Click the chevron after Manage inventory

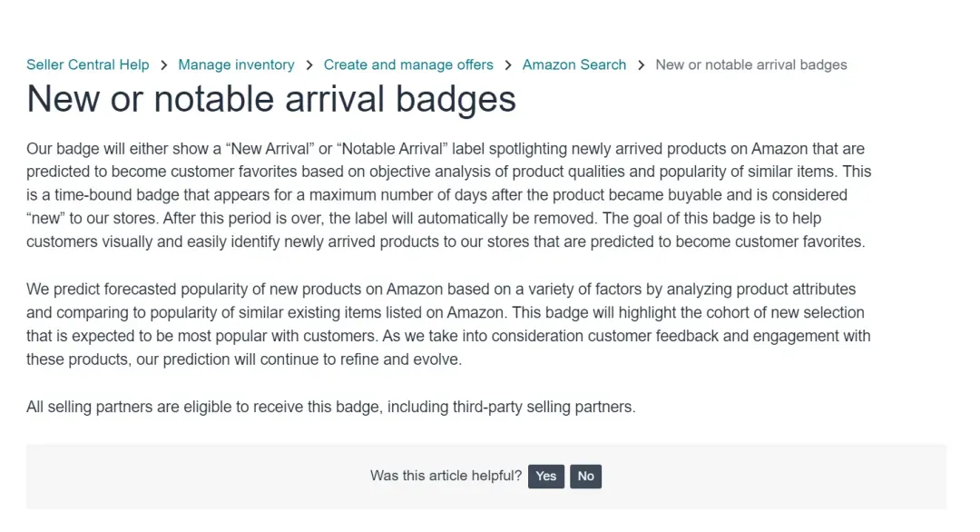[309, 64]
